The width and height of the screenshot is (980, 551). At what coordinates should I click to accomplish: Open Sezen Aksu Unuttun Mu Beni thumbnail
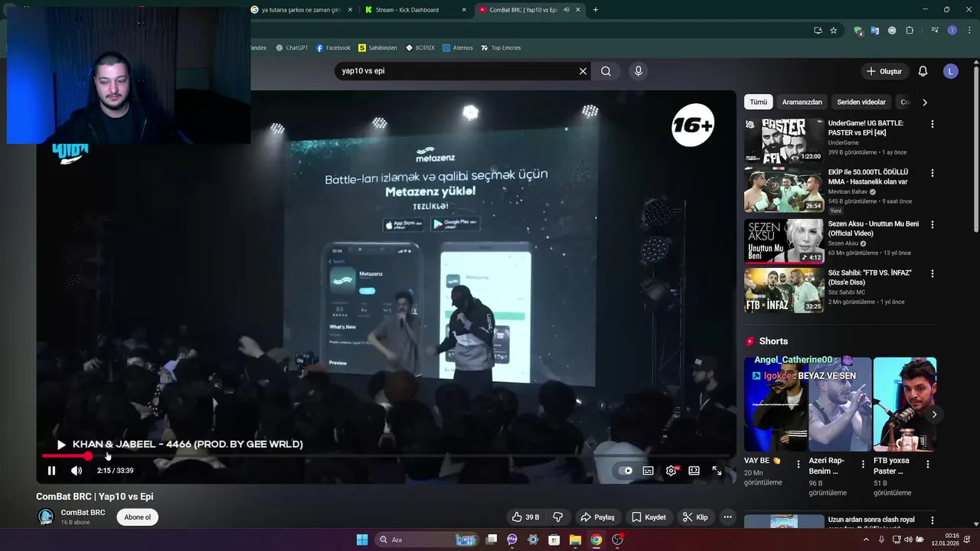784,241
